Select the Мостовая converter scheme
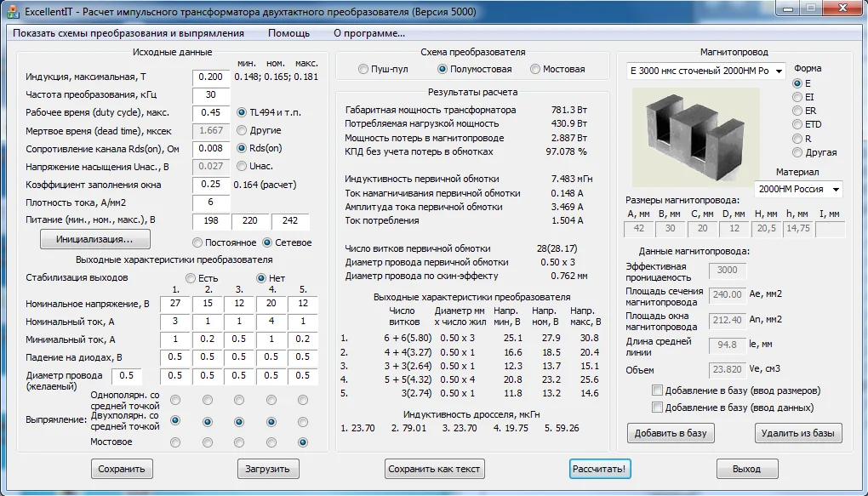This screenshot has height=496, width=868. point(535,69)
